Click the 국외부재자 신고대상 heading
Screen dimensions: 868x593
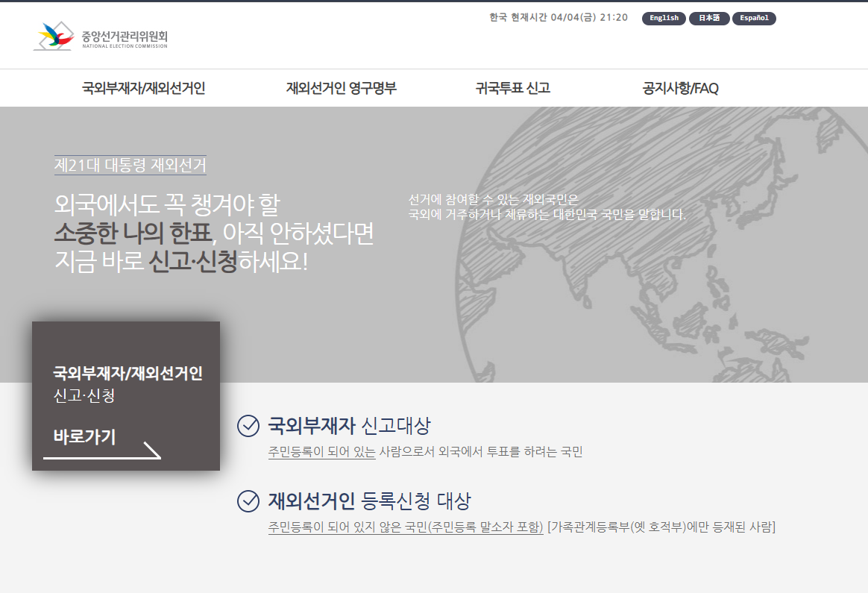pos(349,425)
